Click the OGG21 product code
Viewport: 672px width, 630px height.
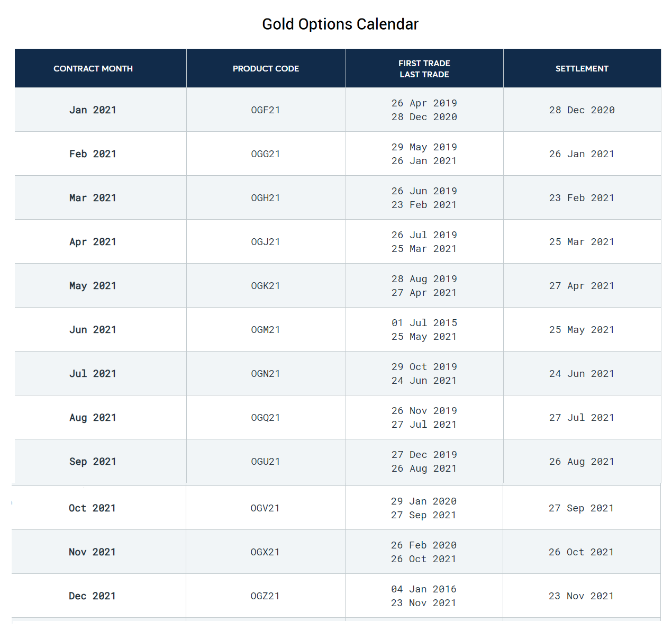(266, 154)
